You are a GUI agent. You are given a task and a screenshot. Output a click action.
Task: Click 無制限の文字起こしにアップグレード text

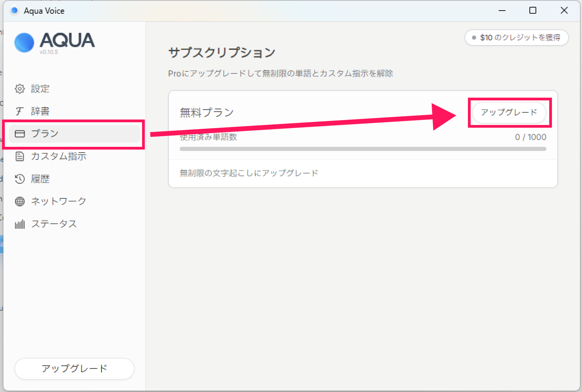tap(249, 173)
